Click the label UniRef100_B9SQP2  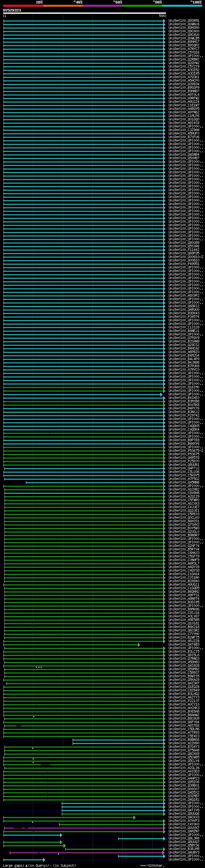coord(184,45)
